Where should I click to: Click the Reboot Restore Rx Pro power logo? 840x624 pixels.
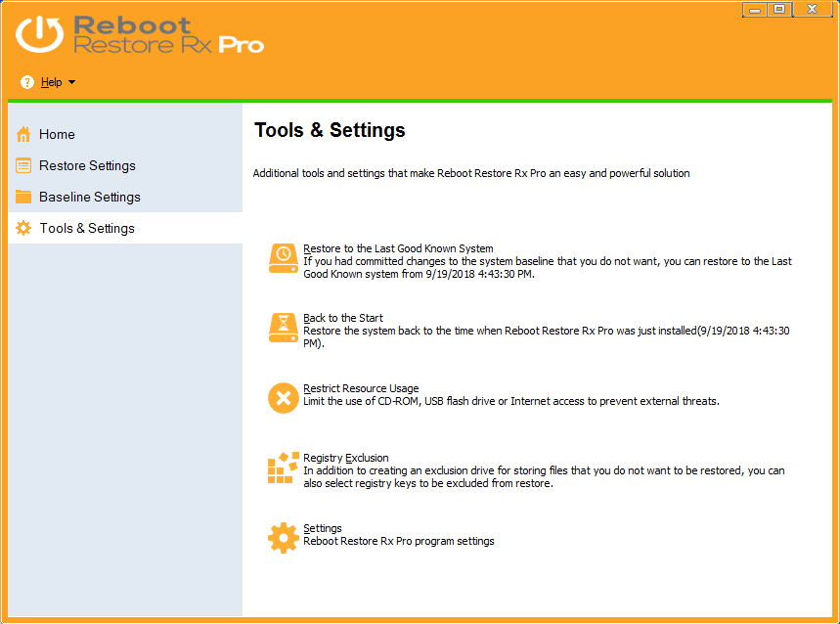pos(39,34)
